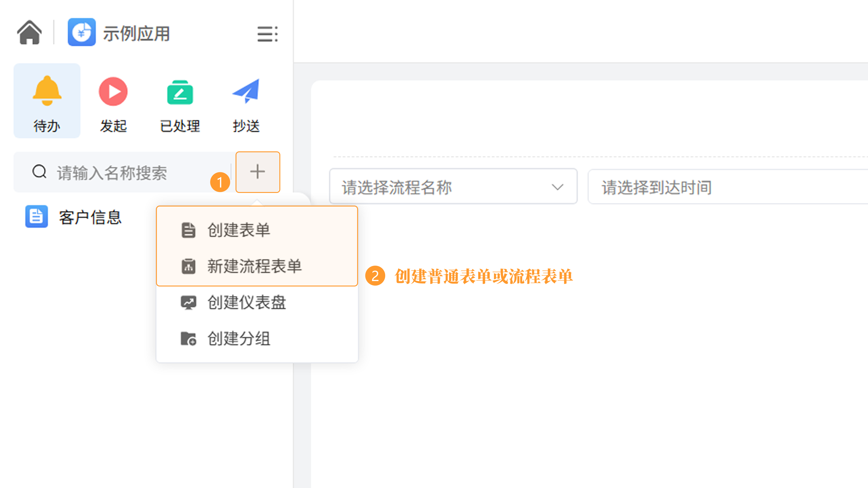
Task: Select 创建表单 from the menu
Action: [238, 230]
